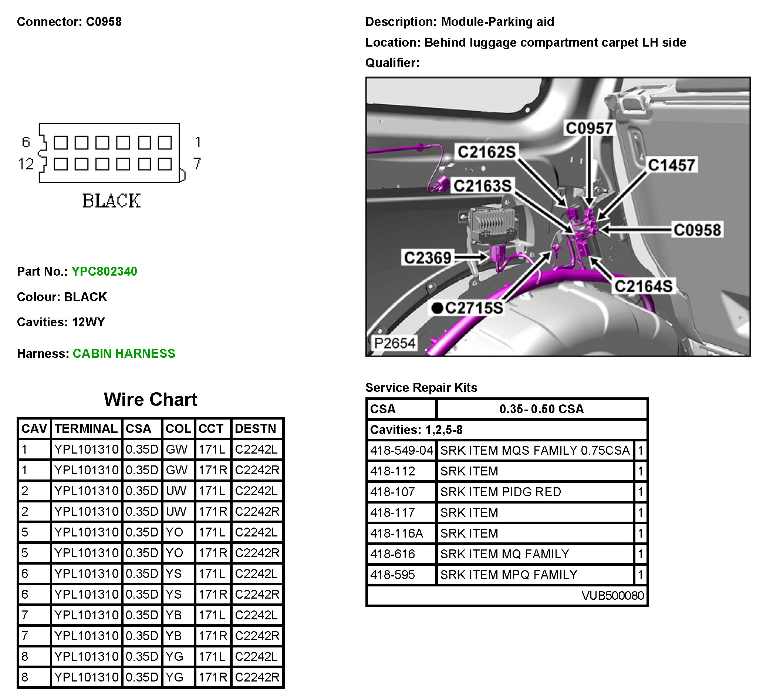This screenshot has width=763, height=700.
Task: Click the C2164S label in photo
Action: [643, 286]
